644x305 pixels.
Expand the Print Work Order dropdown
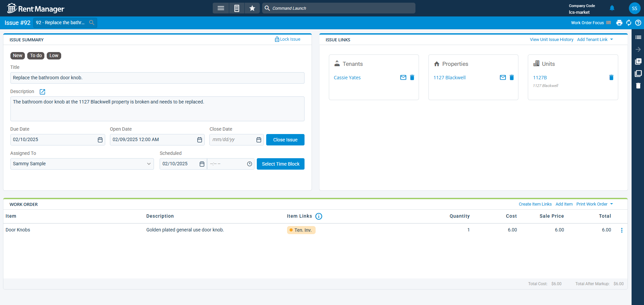pyautogui.click(x=594, y=204)
